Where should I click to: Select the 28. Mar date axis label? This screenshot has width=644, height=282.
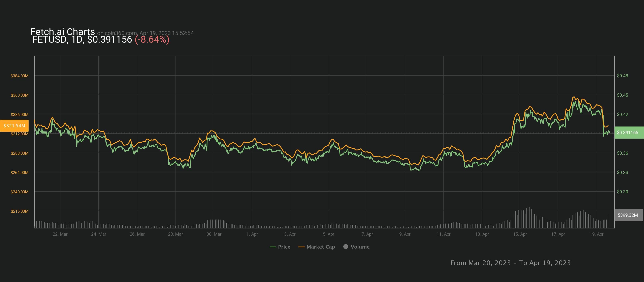tap(175, 234)
